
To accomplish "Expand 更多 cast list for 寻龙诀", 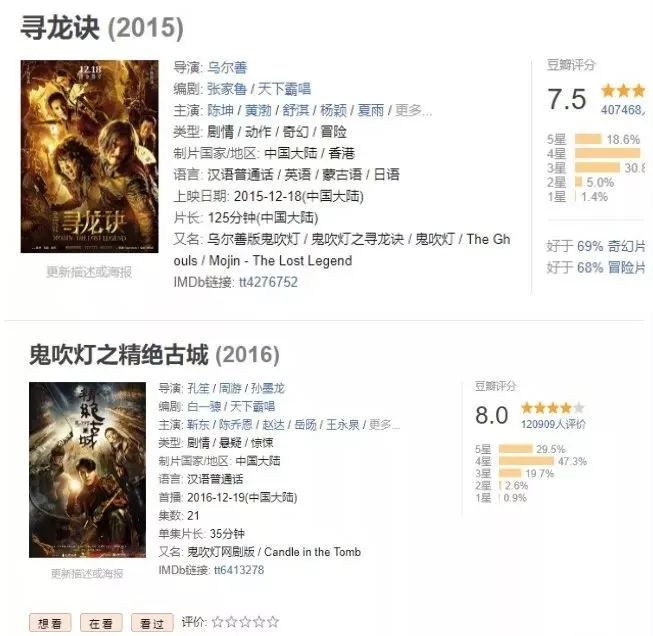I will tap(413, 110).
